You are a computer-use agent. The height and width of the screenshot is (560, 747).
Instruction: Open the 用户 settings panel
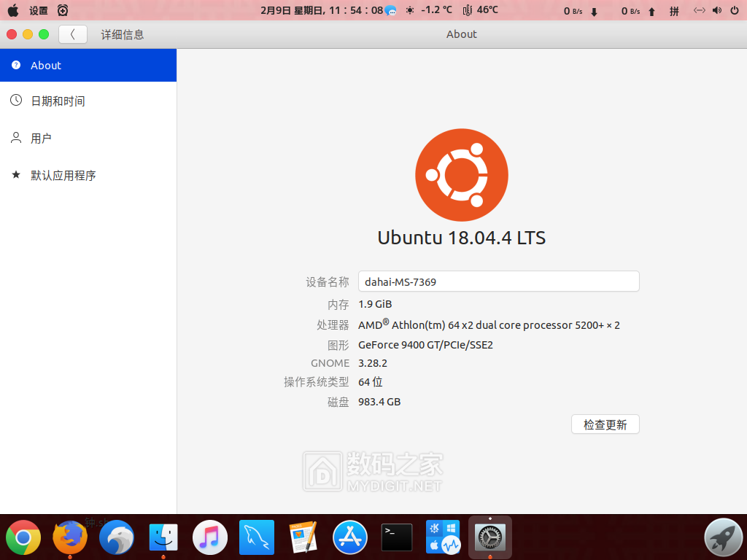tap(88, 139)
